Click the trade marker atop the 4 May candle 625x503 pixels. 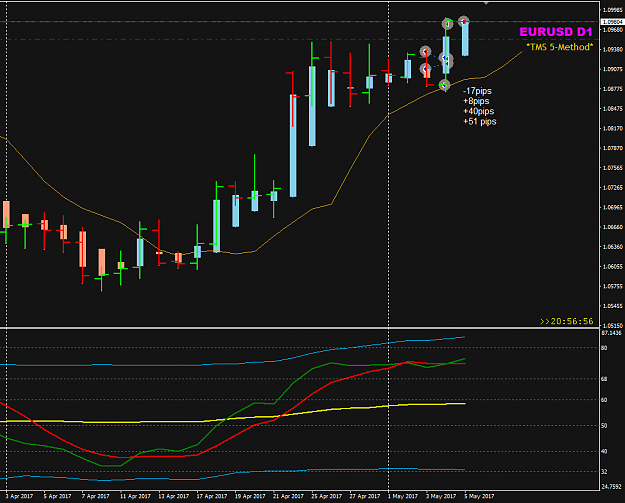[x=448, y=24]
